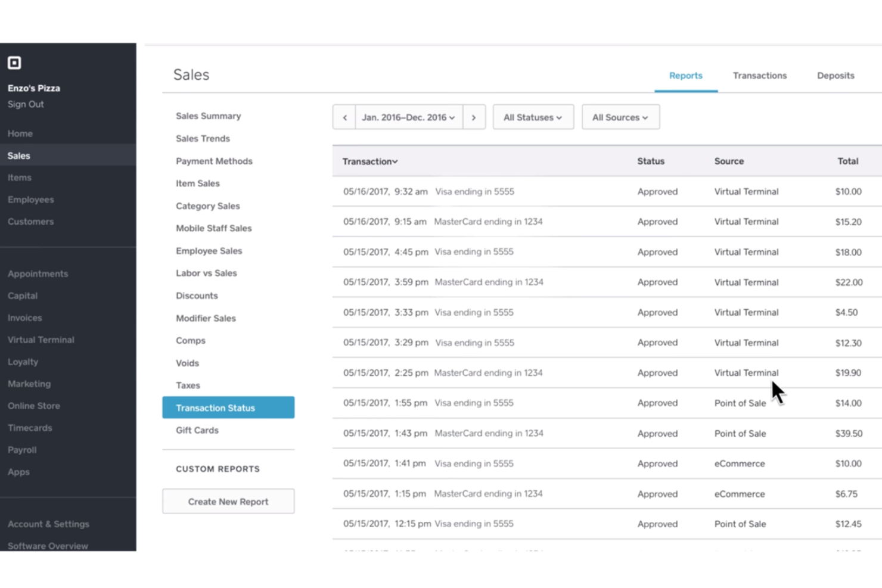Open the All Sources filter dropdown
This screenshot has width=882, height=588.
(620, 117)
